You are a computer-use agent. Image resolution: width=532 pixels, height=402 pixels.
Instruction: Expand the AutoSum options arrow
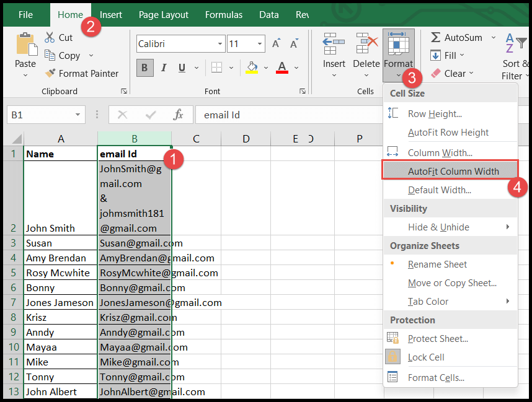(494, 37)
